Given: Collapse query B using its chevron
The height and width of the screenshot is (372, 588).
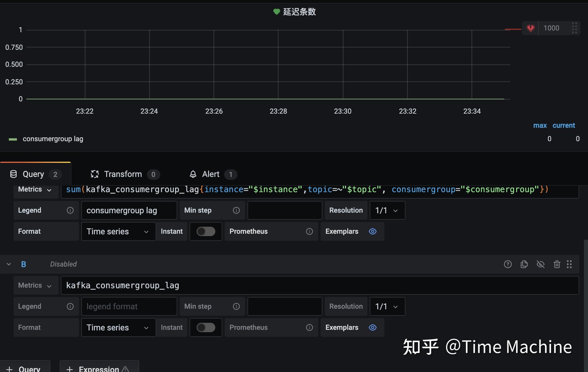Looking at the screenshot, I should pos(8,264).
